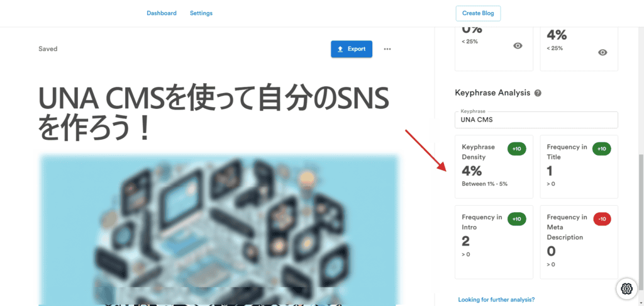
Task: Click the Keyphrase input field
Action: coord(536,120)
